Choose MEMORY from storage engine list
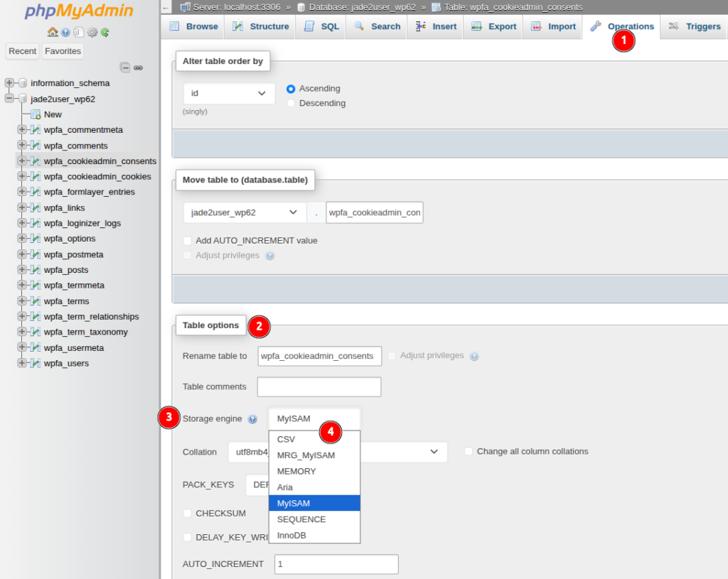 (x=314, y=471)
